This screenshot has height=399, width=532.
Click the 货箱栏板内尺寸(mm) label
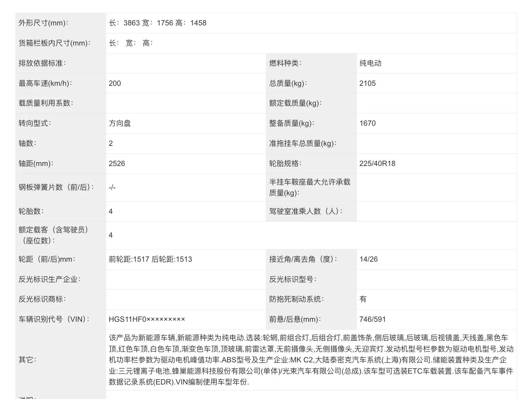54,43
